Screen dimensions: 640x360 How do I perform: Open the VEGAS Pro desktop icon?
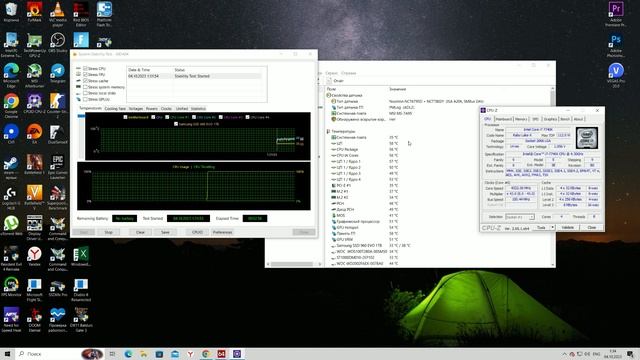(x=616, y=75)
